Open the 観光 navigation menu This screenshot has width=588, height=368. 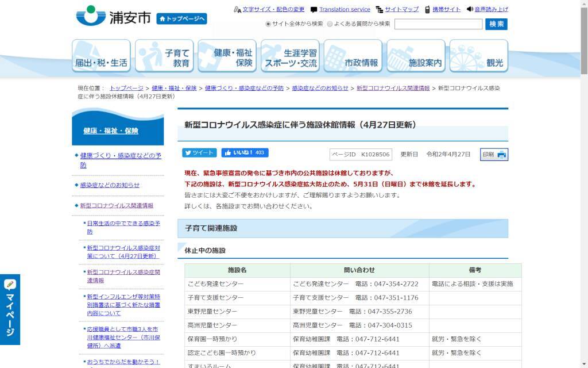pos(479,56)
